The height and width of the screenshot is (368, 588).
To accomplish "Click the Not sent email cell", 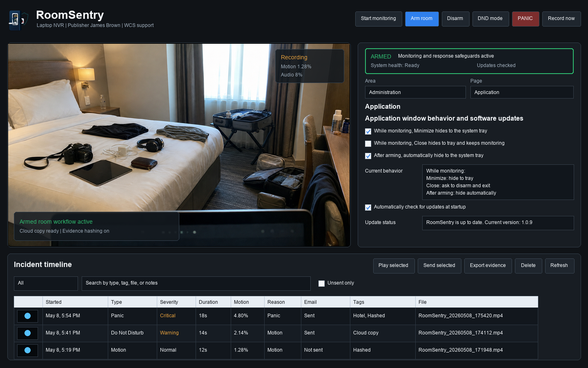I will pyautogui.click(x=325, y=350).
